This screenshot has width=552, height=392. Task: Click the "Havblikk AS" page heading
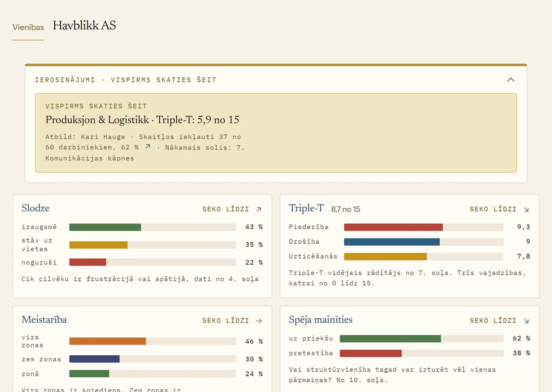coord(84,26)
